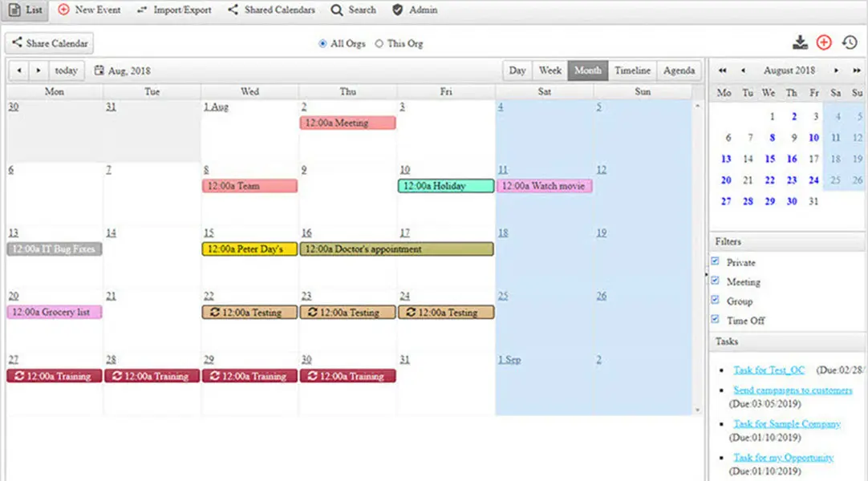Open the Admin shield icon
Image resolution: width=868 pixels, height=481 pixels.
397,10
